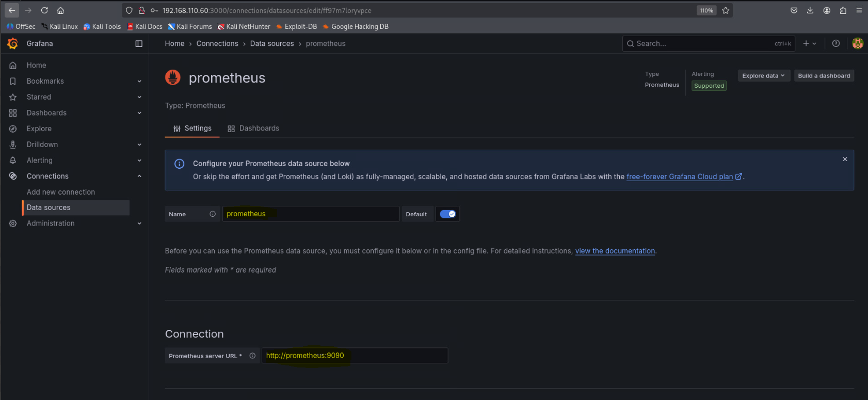Click the Name field info icon
This screenshot has width=868, height=400.
coord(213,214)
